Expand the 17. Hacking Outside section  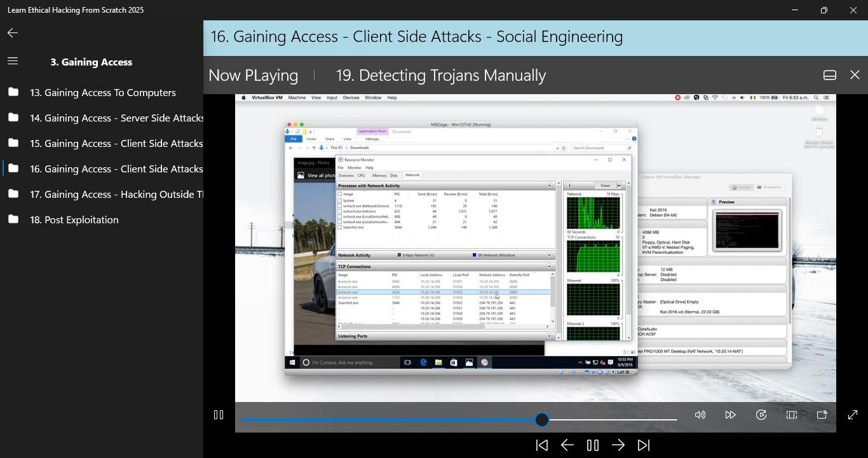click(116, 194)
